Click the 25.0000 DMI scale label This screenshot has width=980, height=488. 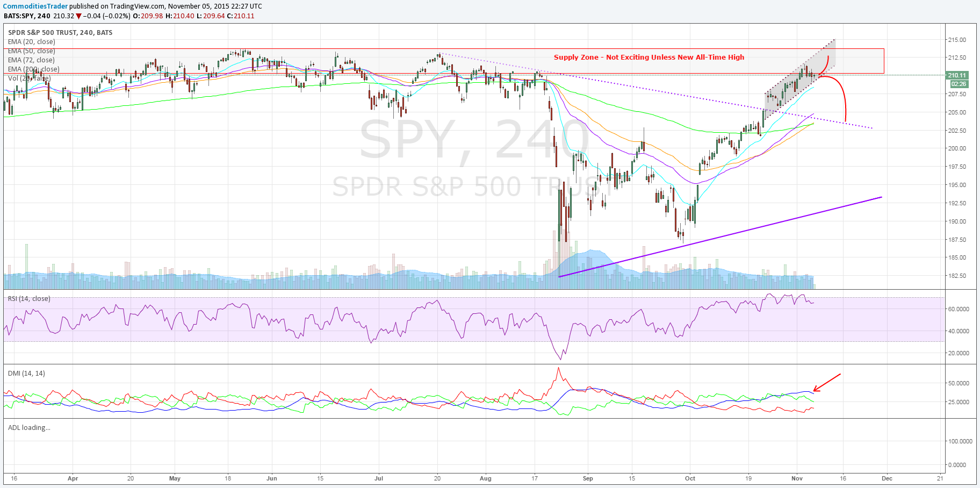click(x=959, y=402)
